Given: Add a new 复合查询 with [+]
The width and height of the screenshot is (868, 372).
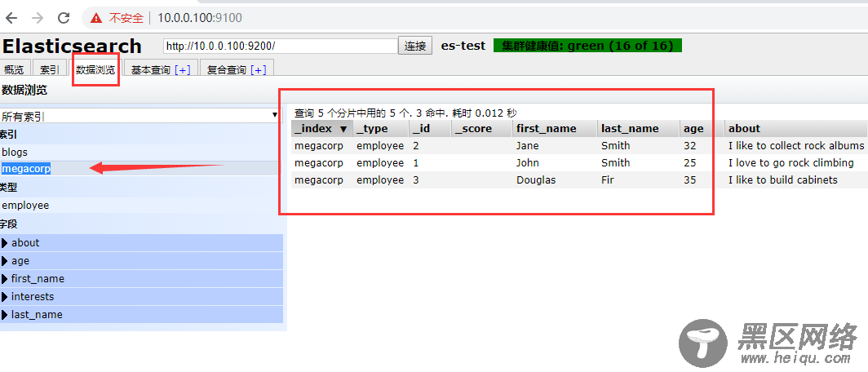Looking at the screenshot, I should [259, 70].
